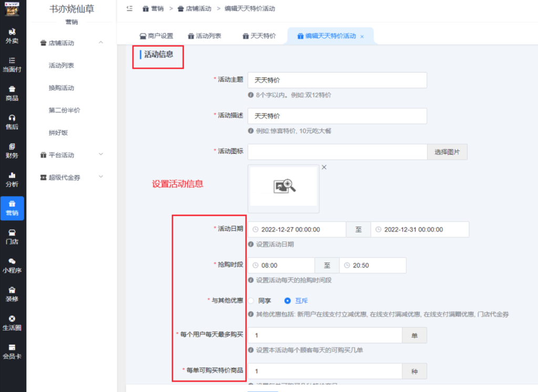The width and height of the screenshot is (538, 392).
Task: Close the 编辑天天特价活动 tab
Action: tap(362, 37)
